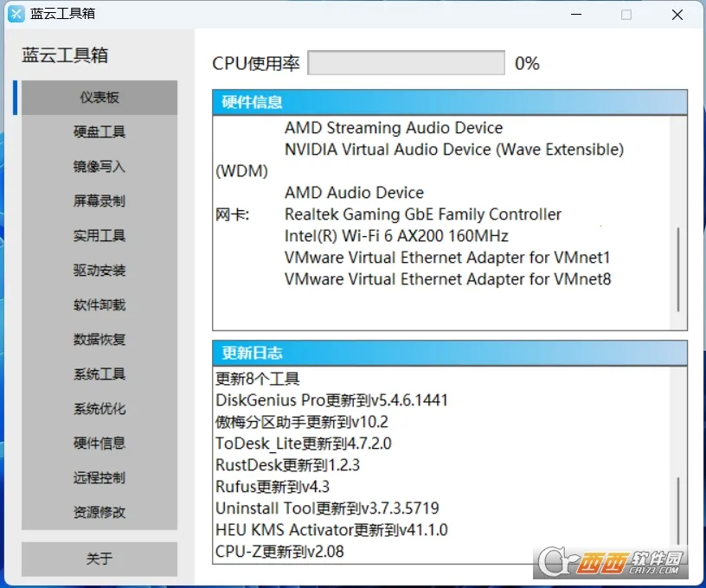Click the CPU使用率 progress bar
The width and height of the screenshot is (706, 588).
406,63
